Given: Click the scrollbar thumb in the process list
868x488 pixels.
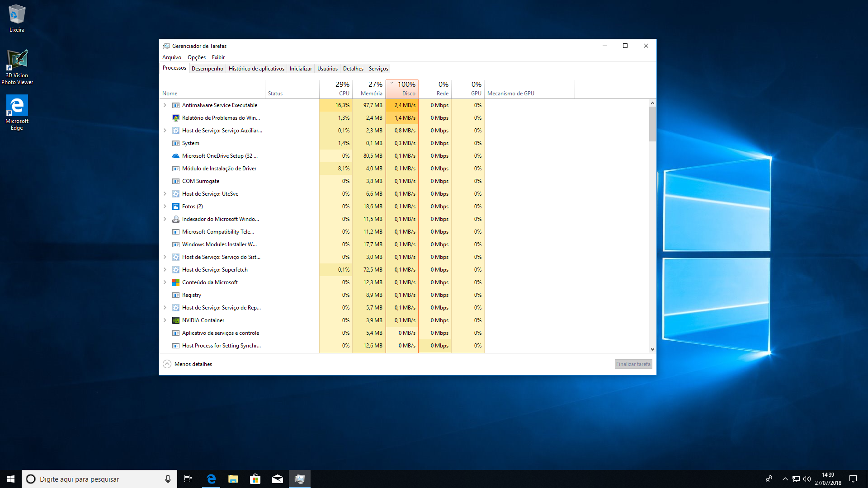Looking at the screenshot, I should pyautogui.click(x=652, y=124).
